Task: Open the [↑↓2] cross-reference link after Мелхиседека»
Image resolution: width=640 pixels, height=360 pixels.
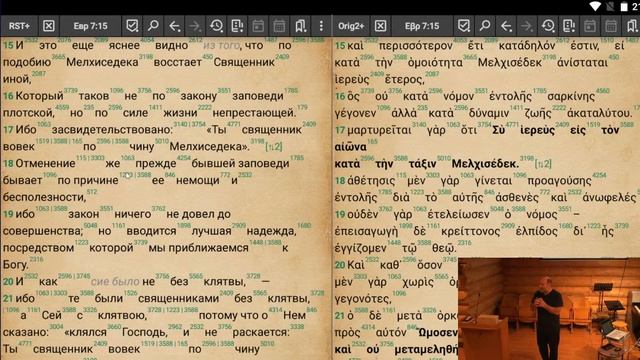Action: coord(273,147)
